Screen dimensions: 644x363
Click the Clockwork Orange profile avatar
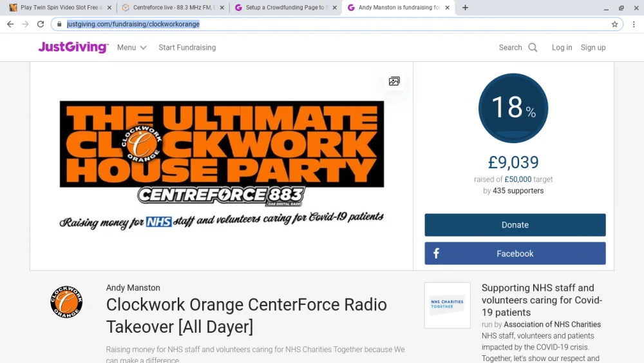pyautogui.click(x=66, y=302)
